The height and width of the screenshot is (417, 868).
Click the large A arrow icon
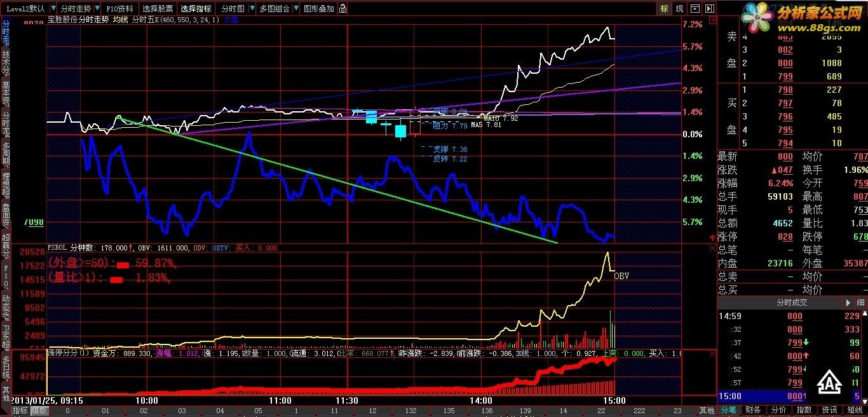click(x=829, y=381)
